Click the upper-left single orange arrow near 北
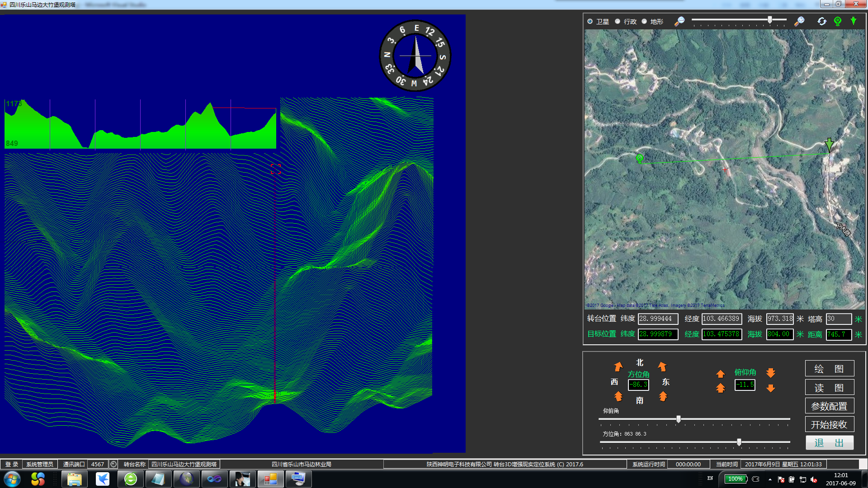 click(x=618, y=366)
